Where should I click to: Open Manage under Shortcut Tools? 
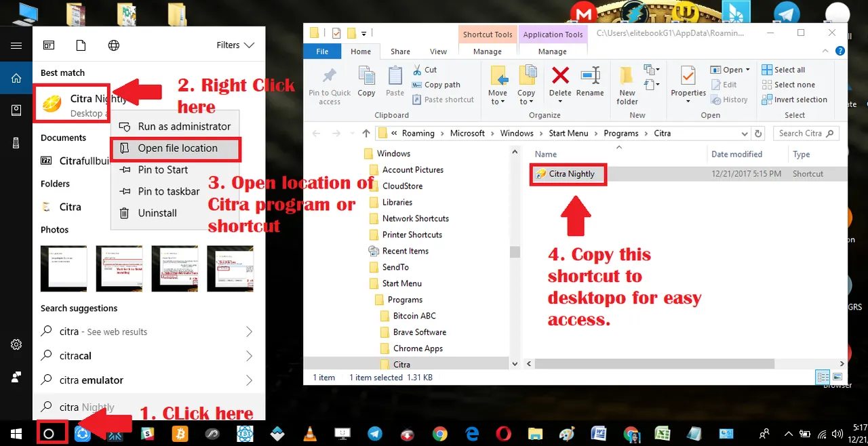(488, 52)
